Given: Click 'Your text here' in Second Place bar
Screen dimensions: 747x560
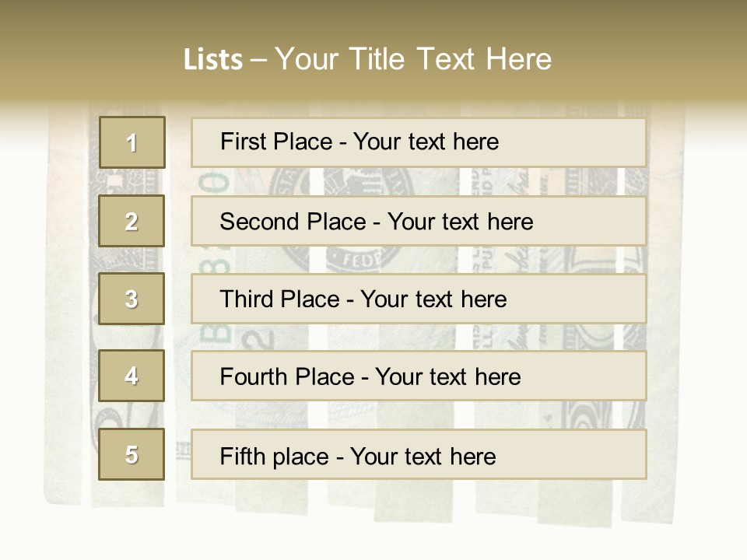Looking at the screenshot, I should [x=460, y=222].
